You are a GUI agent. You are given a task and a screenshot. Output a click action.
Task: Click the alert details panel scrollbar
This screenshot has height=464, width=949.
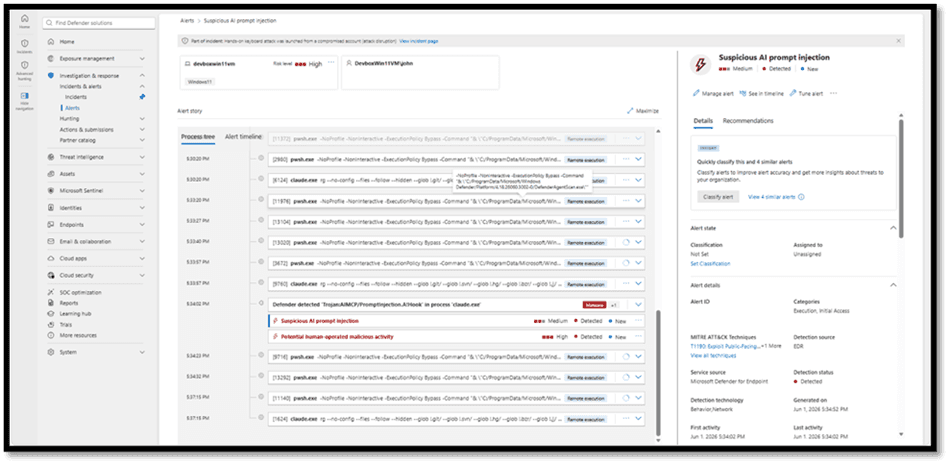pos(901,177)
